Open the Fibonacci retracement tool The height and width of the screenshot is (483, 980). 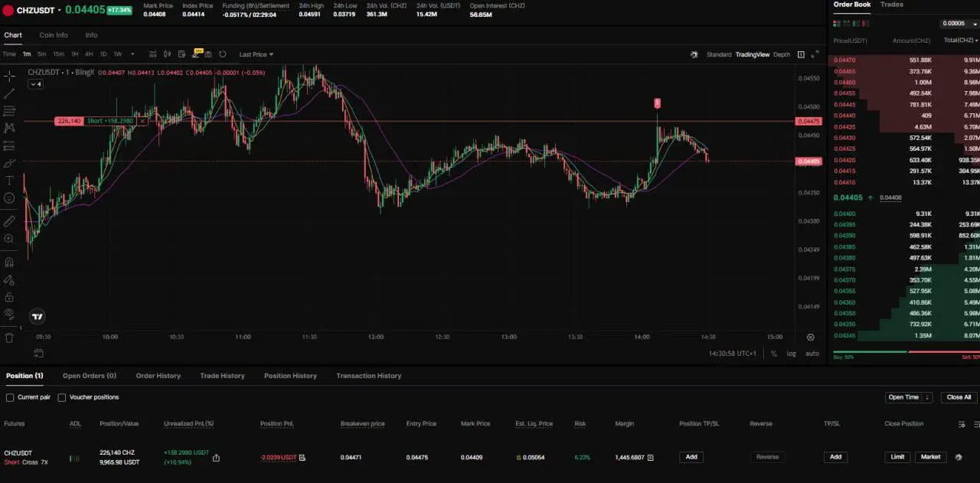pyautogui.click(x=9, y=111)
